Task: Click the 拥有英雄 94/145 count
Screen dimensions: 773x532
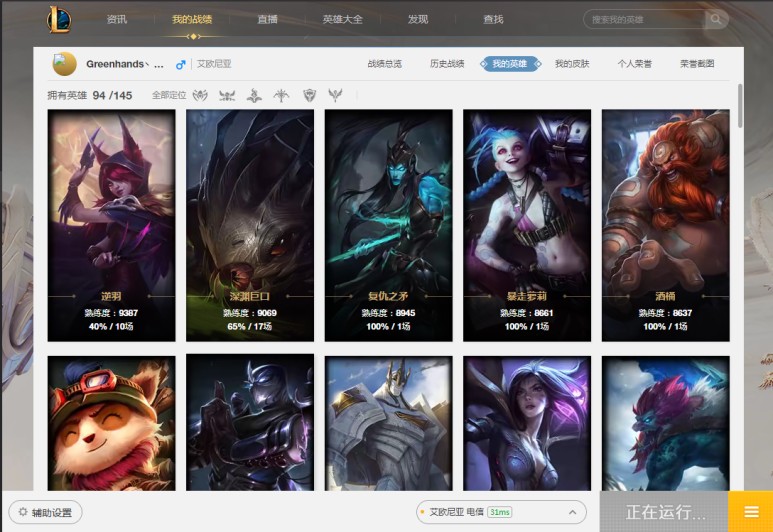Action: 90,95
